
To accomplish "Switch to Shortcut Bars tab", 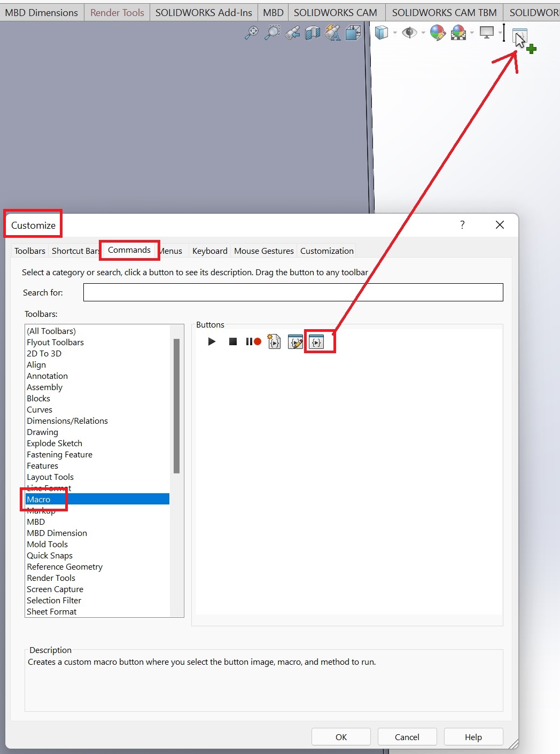I will [75, 251].
